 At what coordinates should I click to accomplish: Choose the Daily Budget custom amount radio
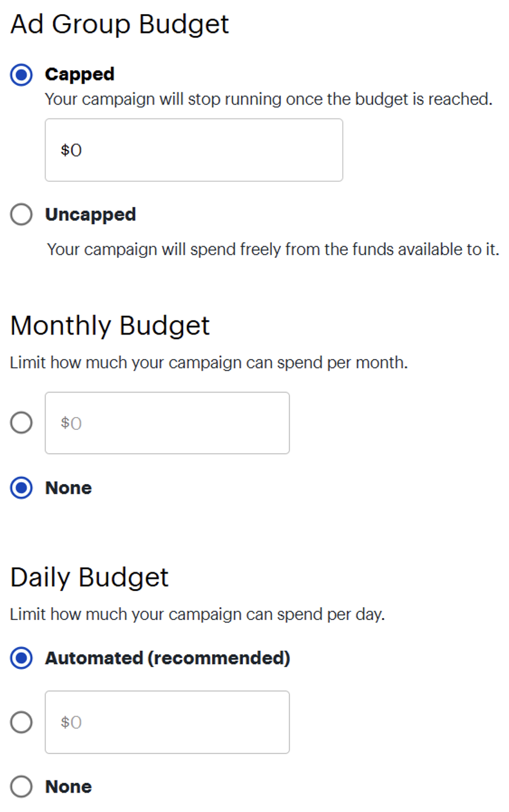[x=21, y=722]
